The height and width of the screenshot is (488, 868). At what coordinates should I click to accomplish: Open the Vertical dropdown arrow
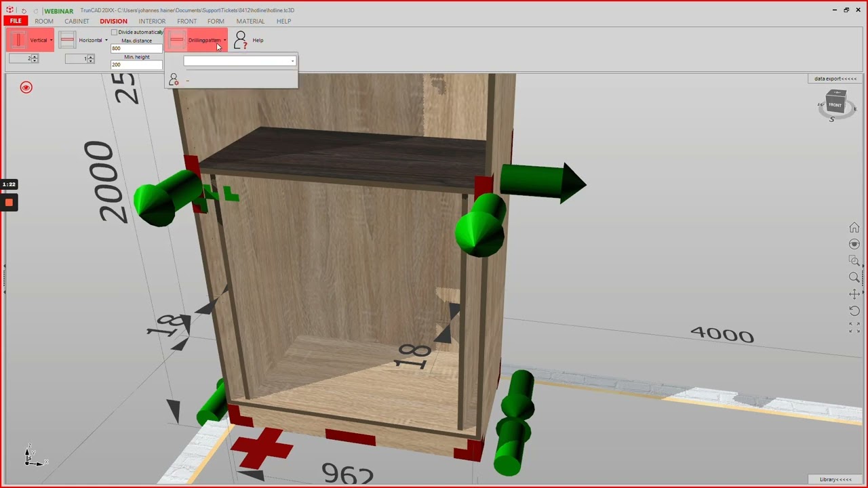pos(51,41)
